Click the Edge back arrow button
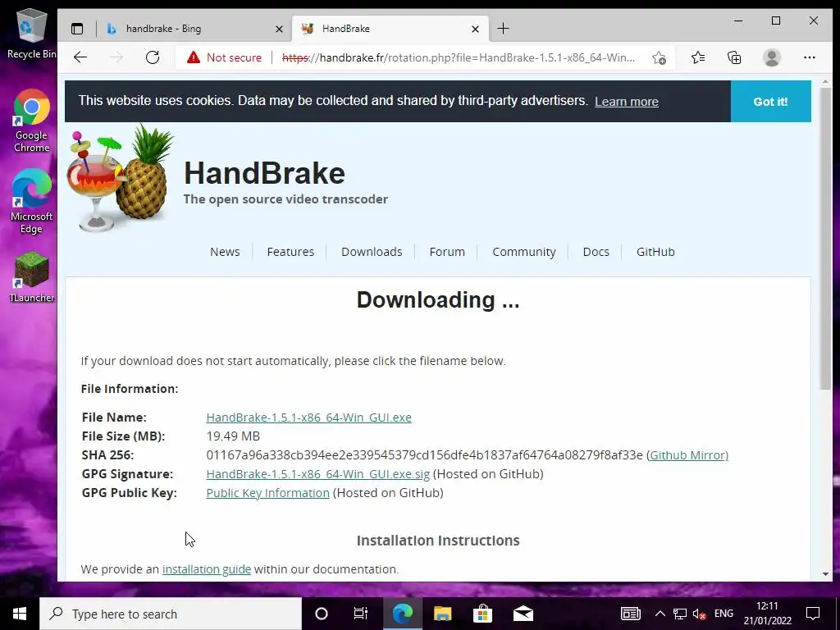840x630 pixels. (80, 57)
